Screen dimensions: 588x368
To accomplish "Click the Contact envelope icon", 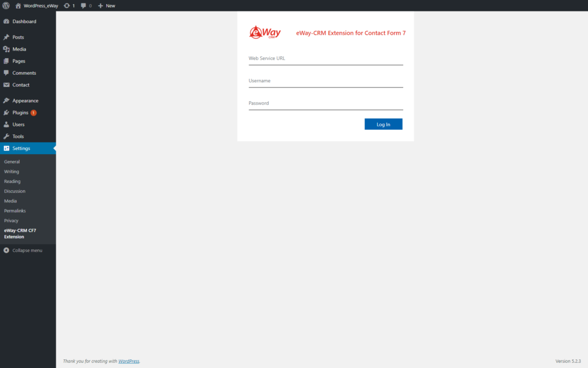I will [x=6, y=85].
